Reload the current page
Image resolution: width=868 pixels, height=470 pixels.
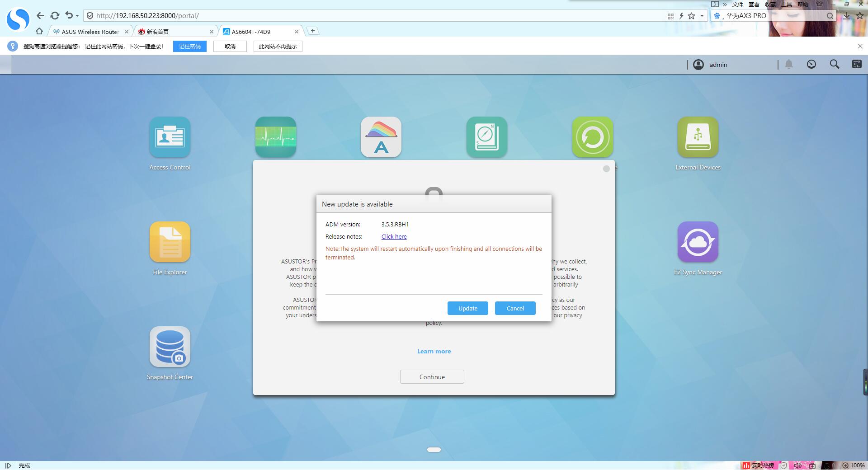pos(55,16)
